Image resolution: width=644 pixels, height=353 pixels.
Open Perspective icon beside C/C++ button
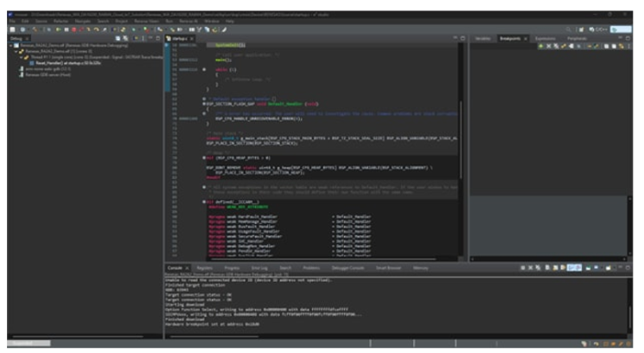(x=581, y=29)
